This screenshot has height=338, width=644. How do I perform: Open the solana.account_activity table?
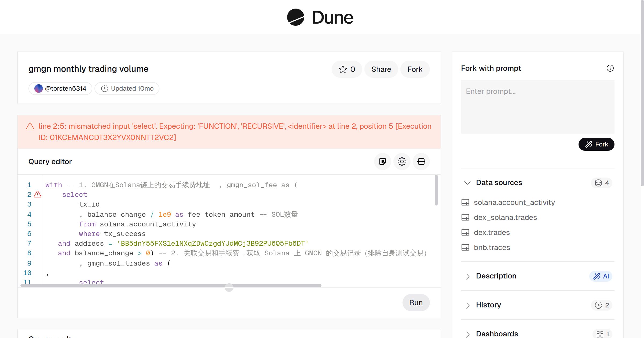(514, 202)
